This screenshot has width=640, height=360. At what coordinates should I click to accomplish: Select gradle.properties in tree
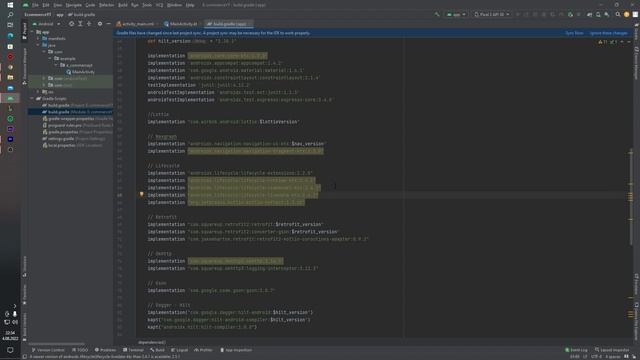(77, 132)
